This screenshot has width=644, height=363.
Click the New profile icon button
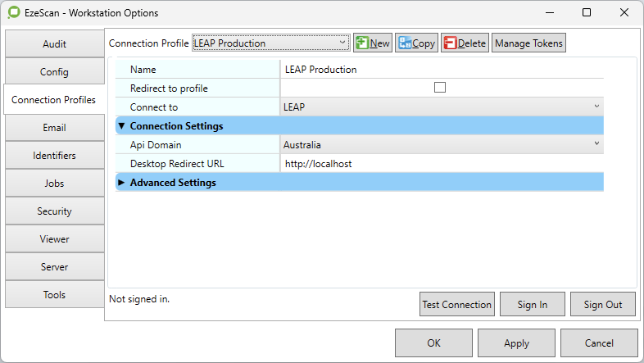(373, 43)
